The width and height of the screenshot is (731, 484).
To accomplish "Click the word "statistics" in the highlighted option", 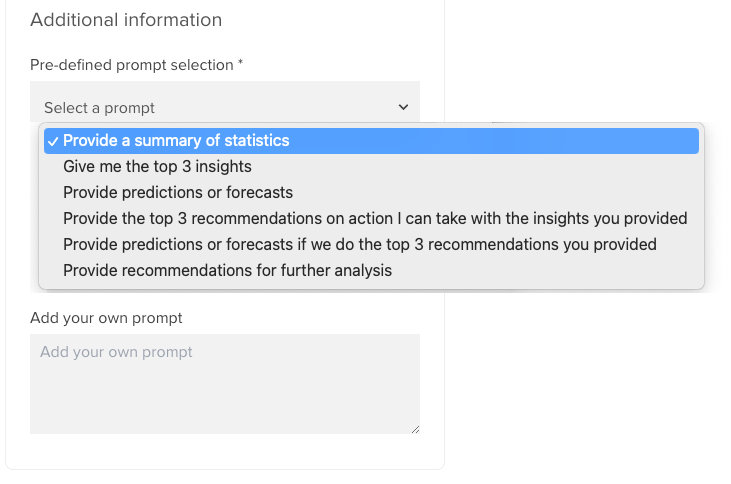I will [x=254, y=141].
